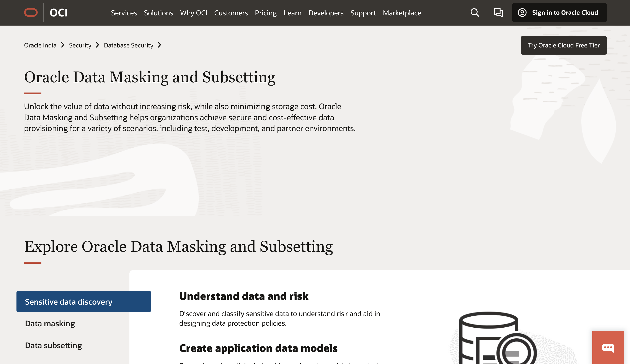Image resolution: width=630 pixels, height=364 pixels.
Task: Click the Oracle OCI logo icon
Action: point(31,12)
